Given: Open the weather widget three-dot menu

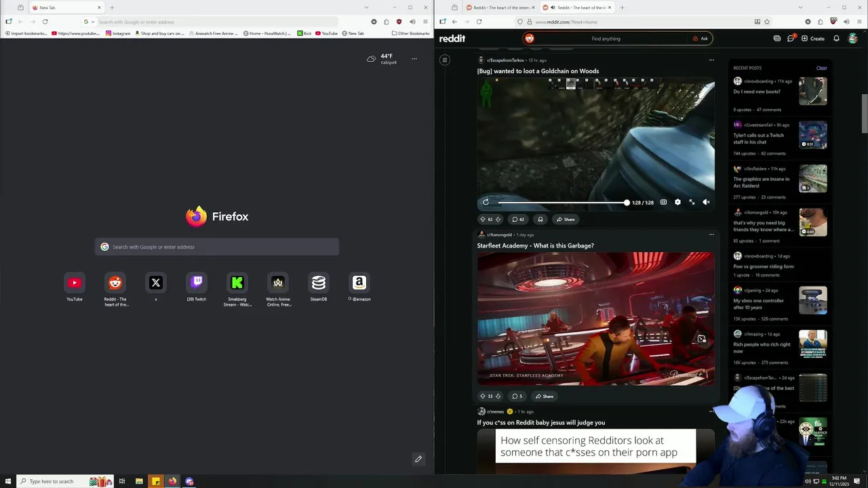Looking at the screenshot, I should tap(414, 59).
